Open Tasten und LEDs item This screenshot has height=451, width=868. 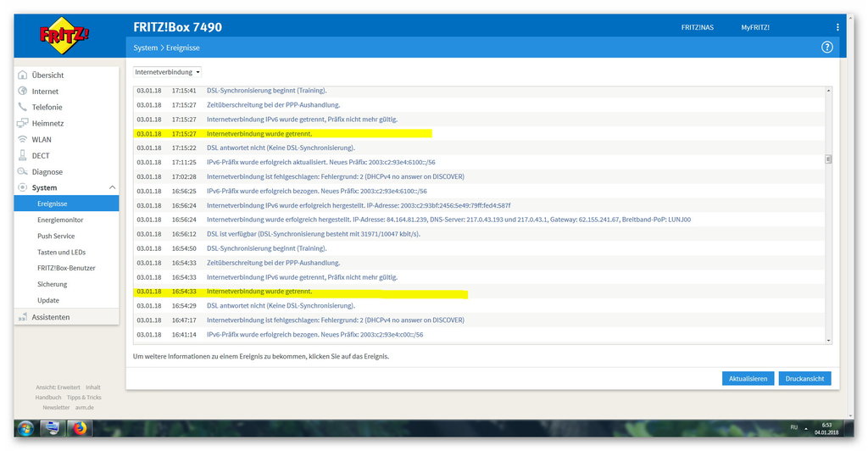pyautogui.click(x=61, y=252)
